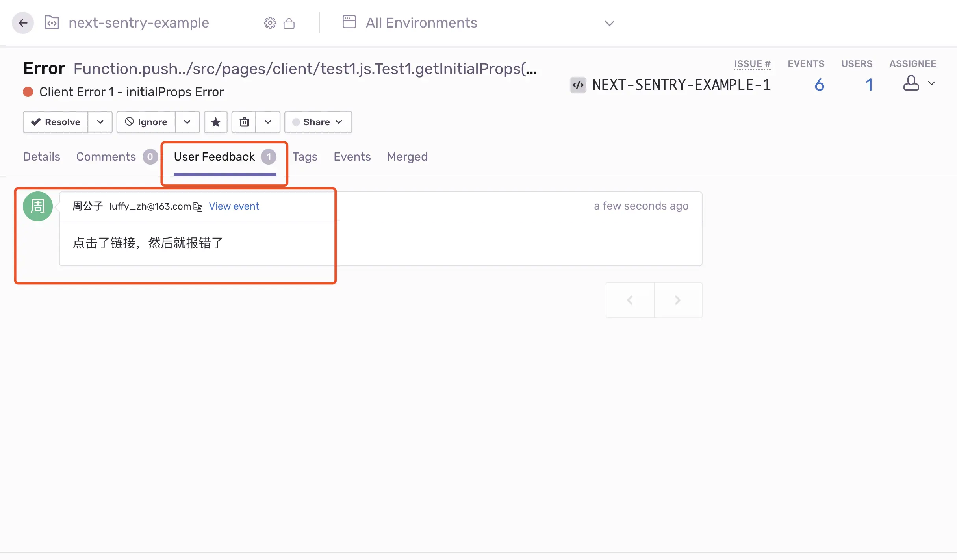Expand the Resolve options dropdown arrow
The height and width of the screenshot is (560, 957).
point(100,122)
